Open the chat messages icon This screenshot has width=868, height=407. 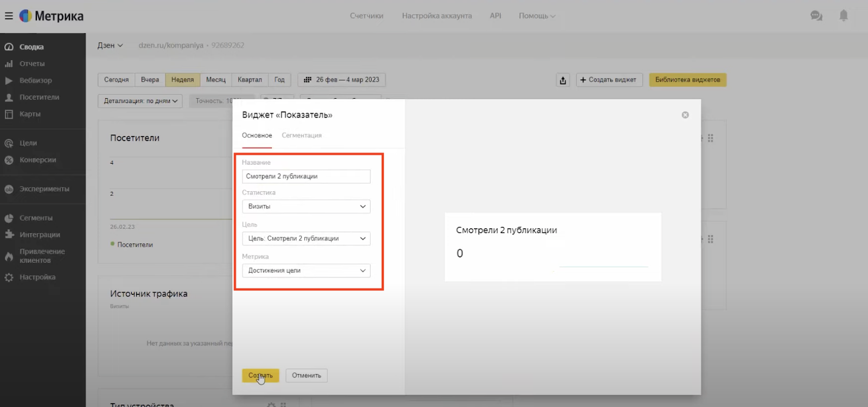tap(816, 16)
